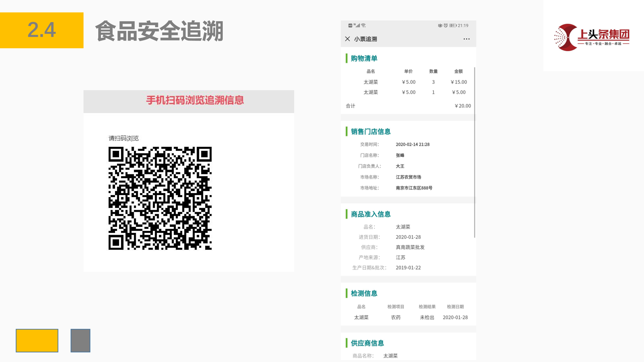Click the 小票追溯 page title

366,39
